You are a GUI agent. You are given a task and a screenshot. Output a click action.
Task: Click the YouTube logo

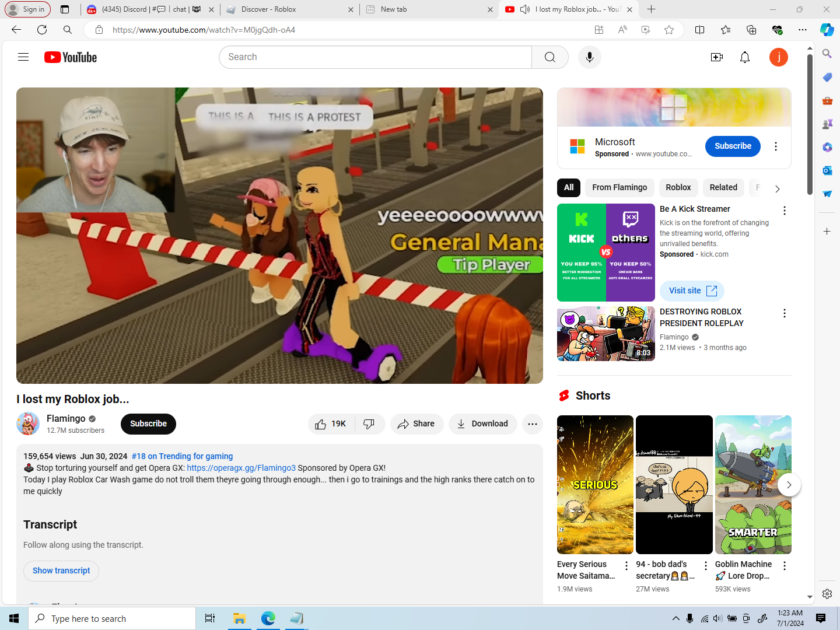[71, 57]
